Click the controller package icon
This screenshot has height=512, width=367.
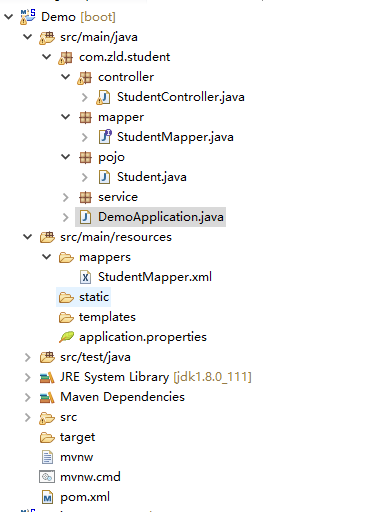click(x=84, y=77)
